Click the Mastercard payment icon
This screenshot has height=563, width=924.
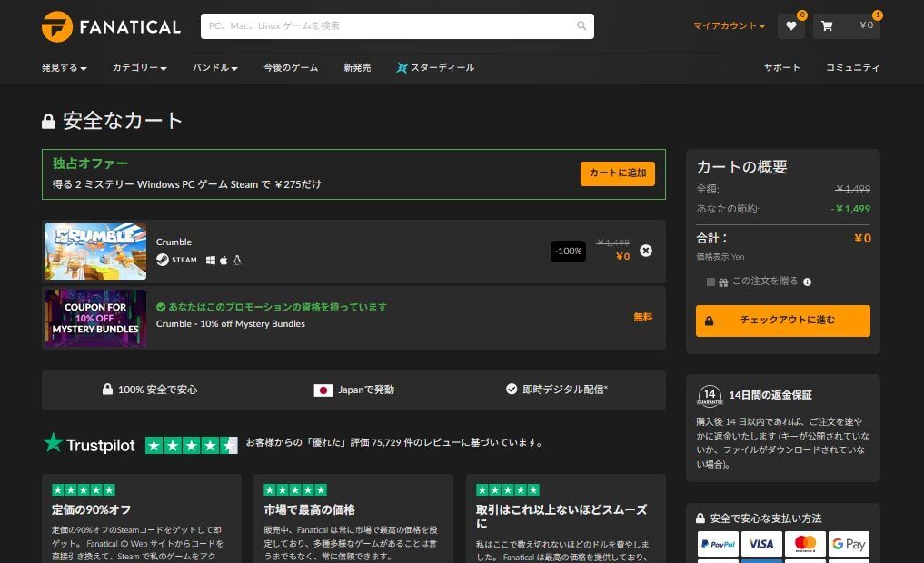pos(805,544)
